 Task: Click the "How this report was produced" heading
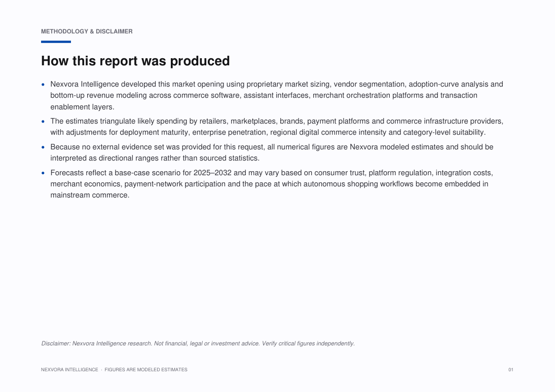[135, 61]
